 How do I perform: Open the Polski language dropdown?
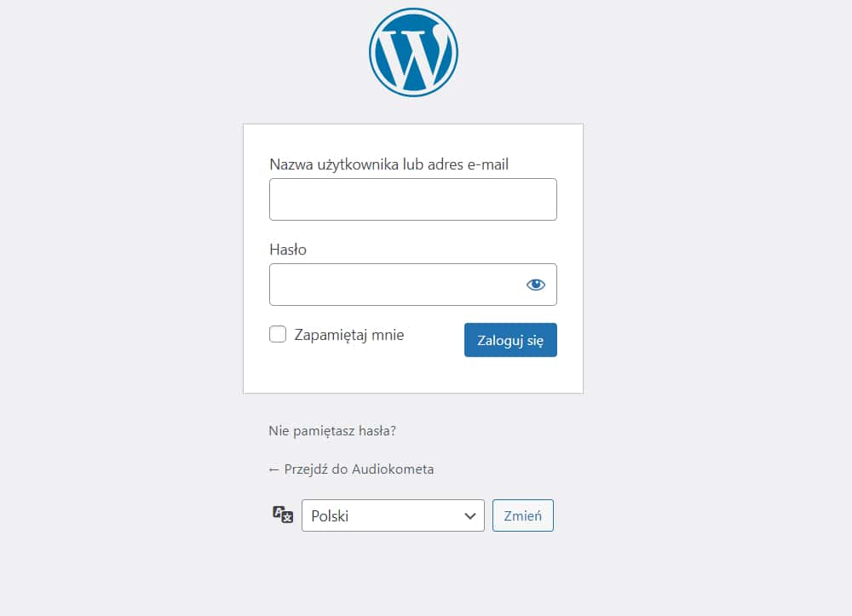coord(393,515)
